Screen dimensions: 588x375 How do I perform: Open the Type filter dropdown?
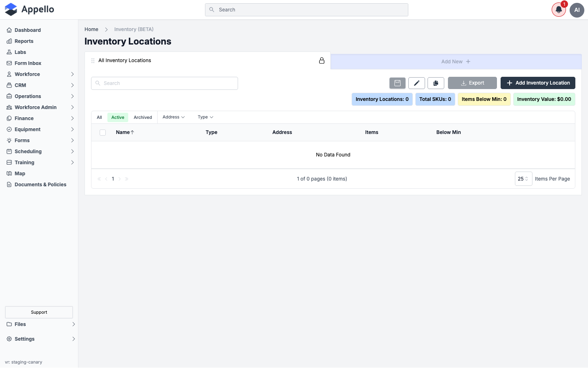click(205, 117)
